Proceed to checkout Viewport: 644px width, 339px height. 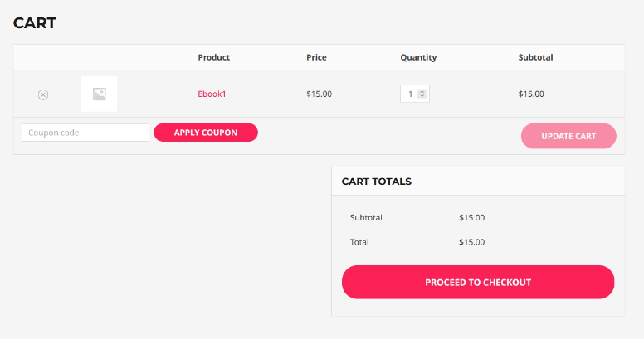tap(477, 282)
